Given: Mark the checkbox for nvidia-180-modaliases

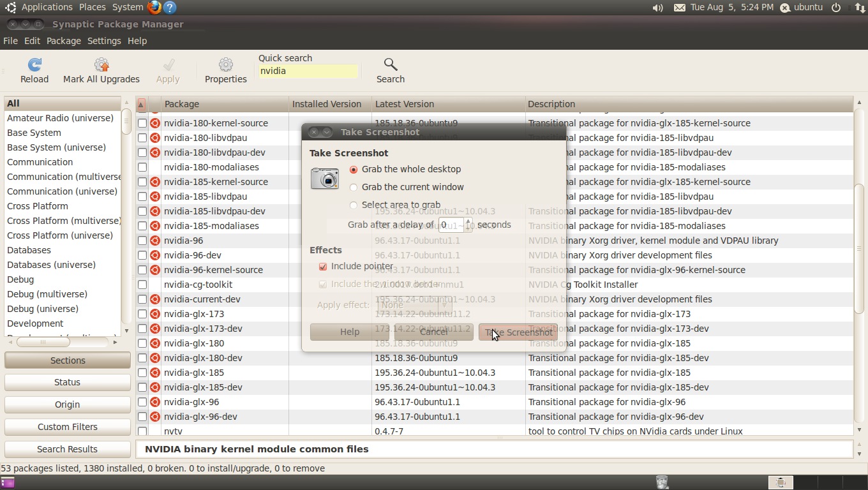Looking at the screenshot, I should [x=142, y=167].
